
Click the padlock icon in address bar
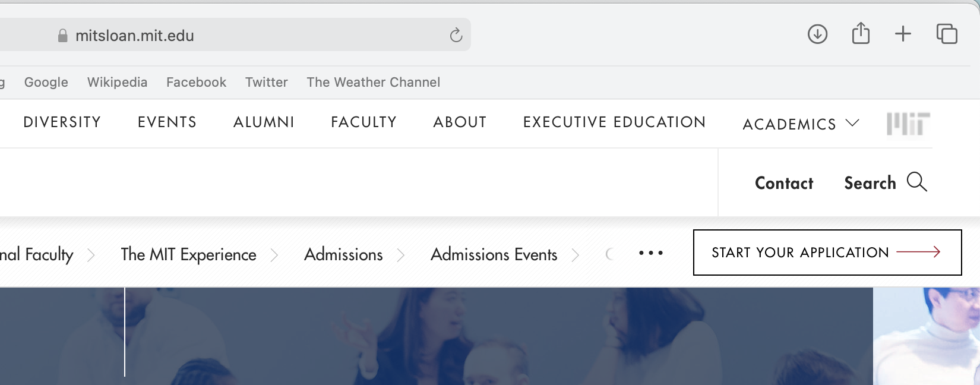point(62,36)
